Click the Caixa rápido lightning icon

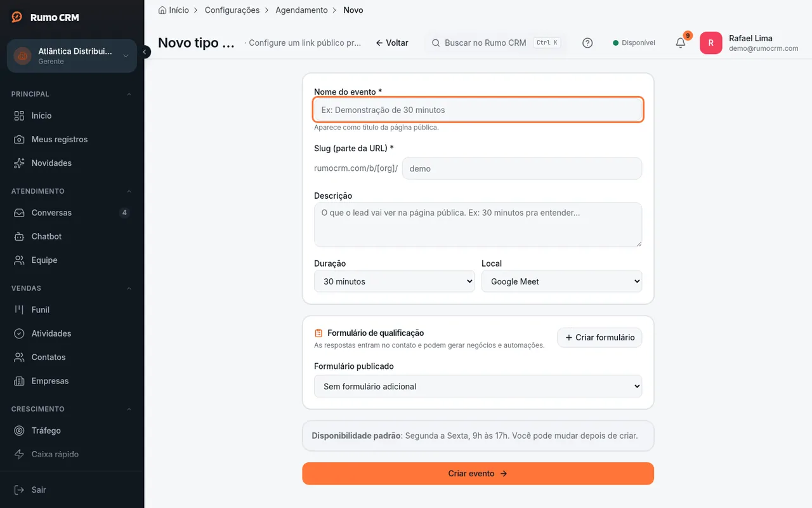click(20, 454)
